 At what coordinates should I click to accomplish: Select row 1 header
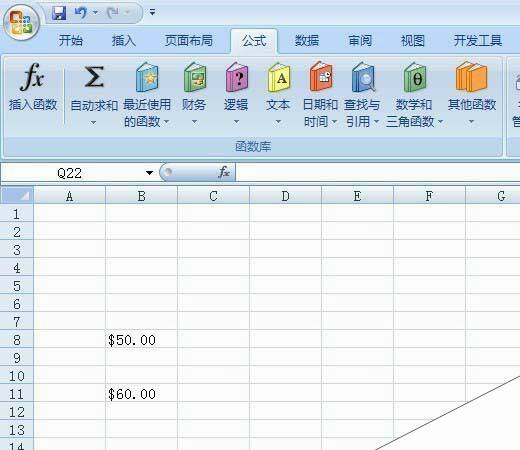point(17,214)
